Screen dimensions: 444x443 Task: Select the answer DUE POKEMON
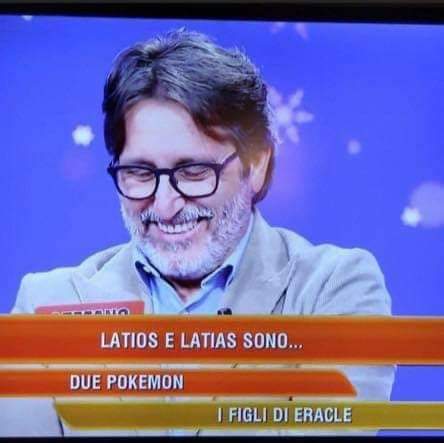pos(127,382)
